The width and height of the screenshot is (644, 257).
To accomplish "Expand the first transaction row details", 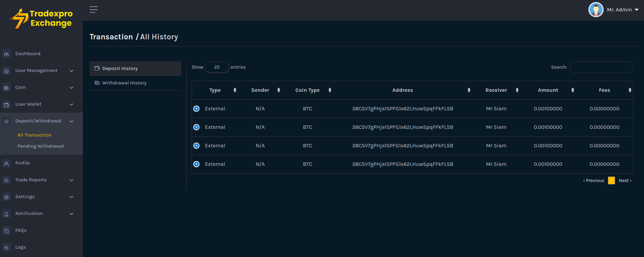I will [196, 109].
